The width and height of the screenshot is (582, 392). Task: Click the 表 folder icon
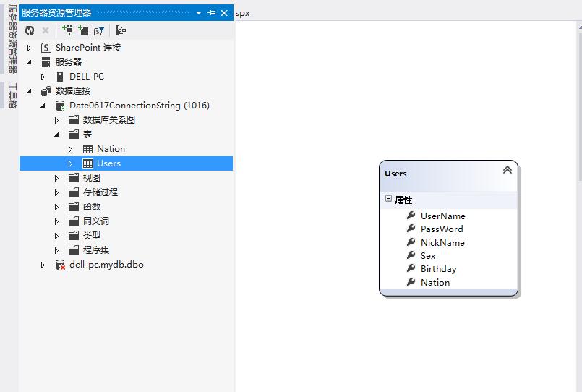tap(74, 135)
